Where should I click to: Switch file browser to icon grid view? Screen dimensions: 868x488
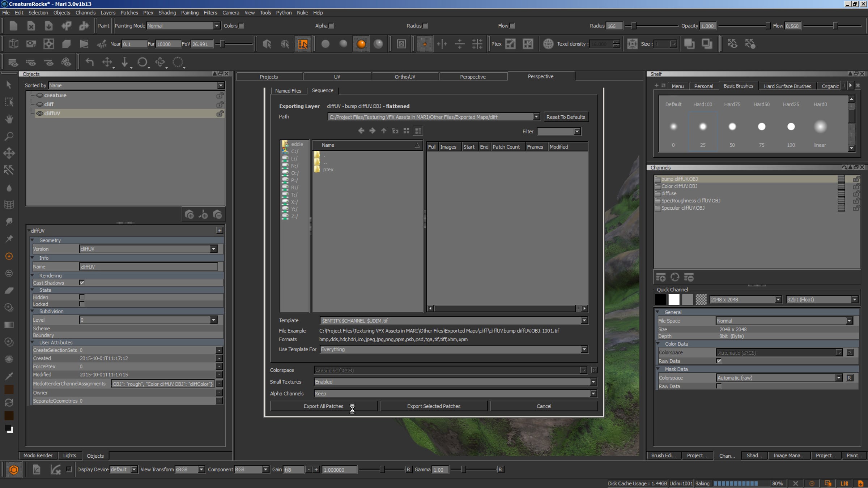[x=407, y=131]
